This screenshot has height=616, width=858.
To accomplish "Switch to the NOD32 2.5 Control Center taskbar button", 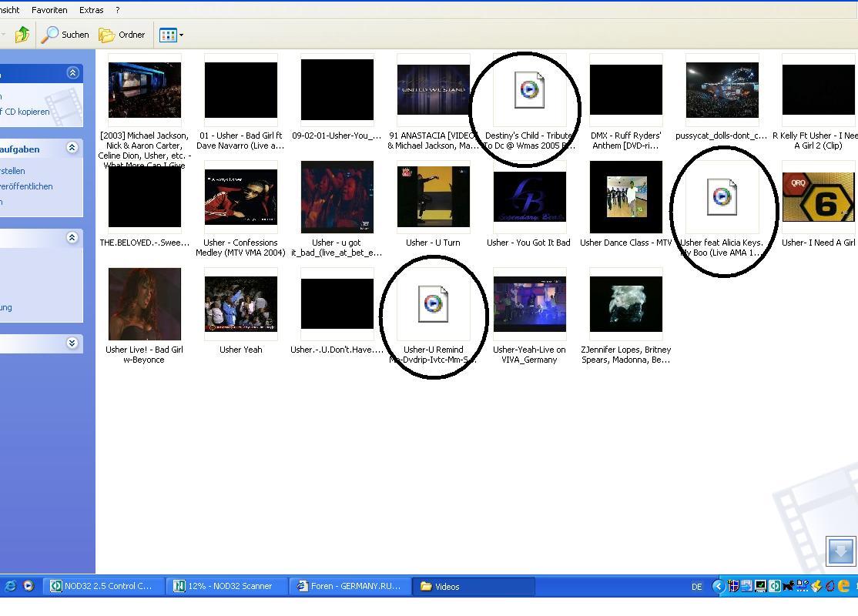I will 104,586.
